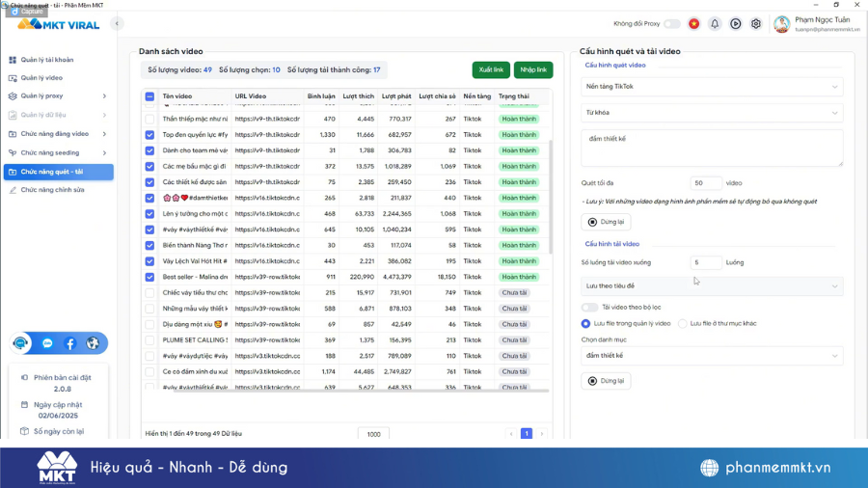Go to page 1 in pagination
Screen dimensions: 868x488
(x=527, y=434)
